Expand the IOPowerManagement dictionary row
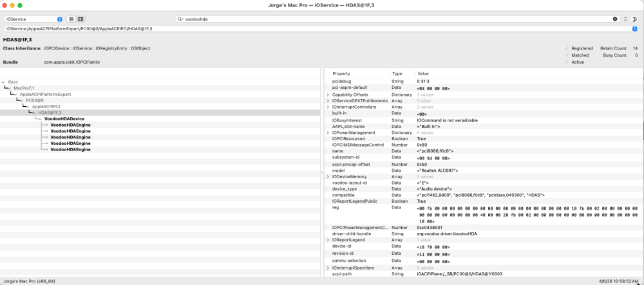This screenshot has height=285, width=644. [x=328, y=133]
